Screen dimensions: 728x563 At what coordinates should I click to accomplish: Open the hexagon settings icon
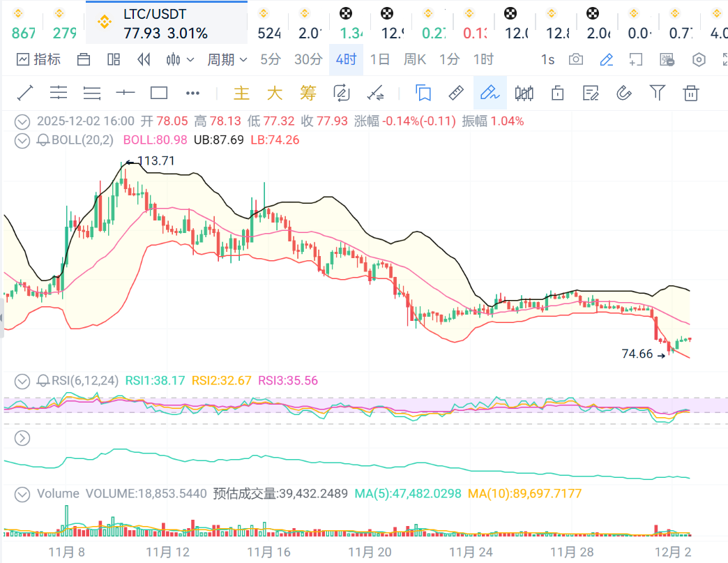(x=699, y=60)
